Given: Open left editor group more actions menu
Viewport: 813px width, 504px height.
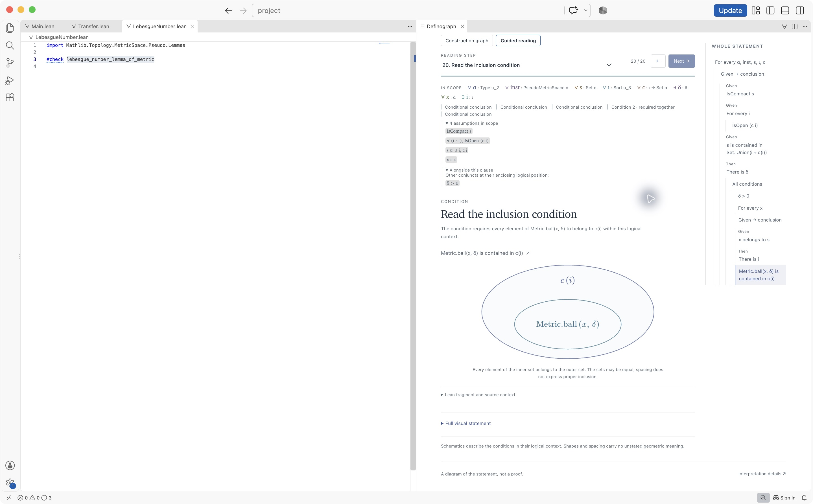Looking at the screenshot, I should [410, 26].
